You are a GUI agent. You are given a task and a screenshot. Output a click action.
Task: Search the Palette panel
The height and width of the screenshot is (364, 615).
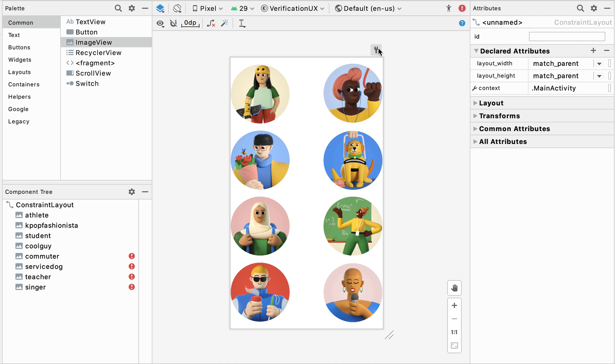118,8
